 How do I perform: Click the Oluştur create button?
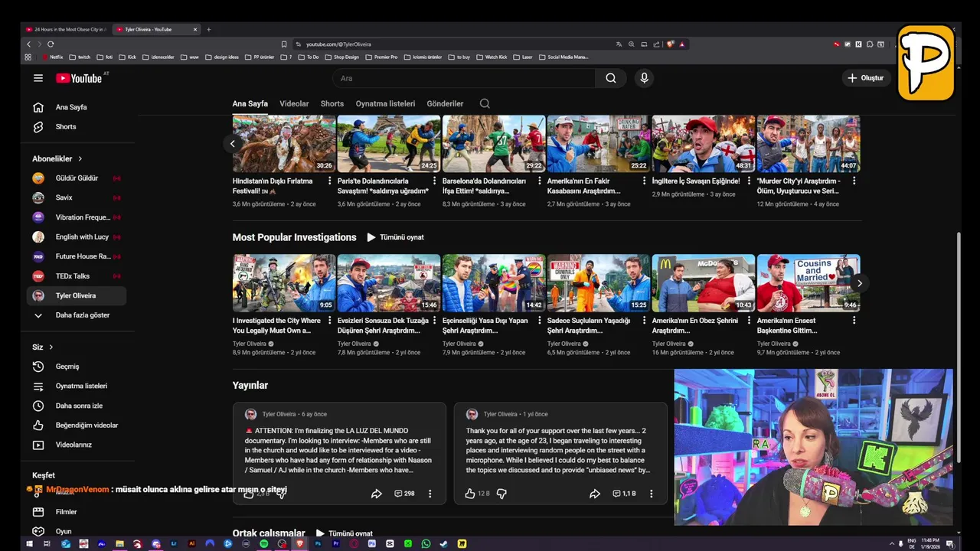coord(867,78)
